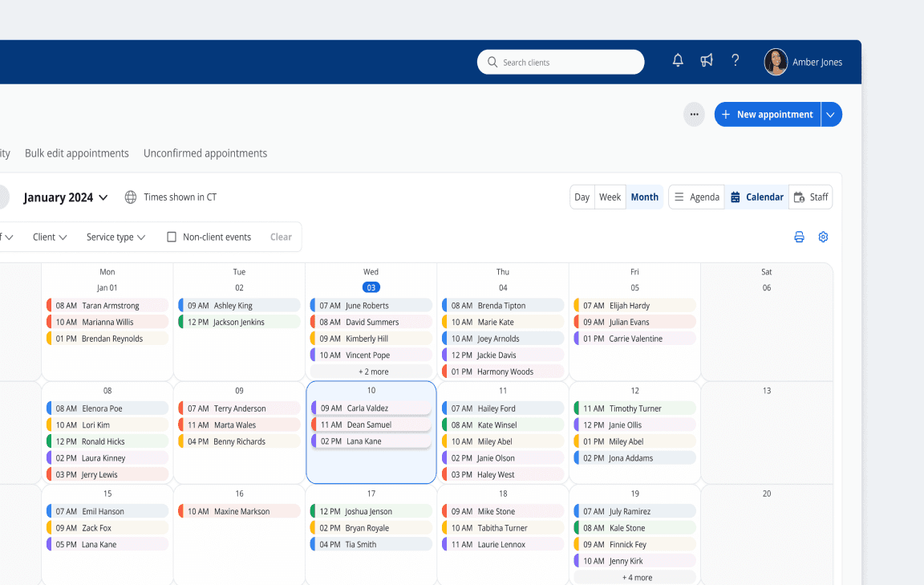Click Amber Jones profile avatar
The image size is (924, 585).
click(776, 61)
